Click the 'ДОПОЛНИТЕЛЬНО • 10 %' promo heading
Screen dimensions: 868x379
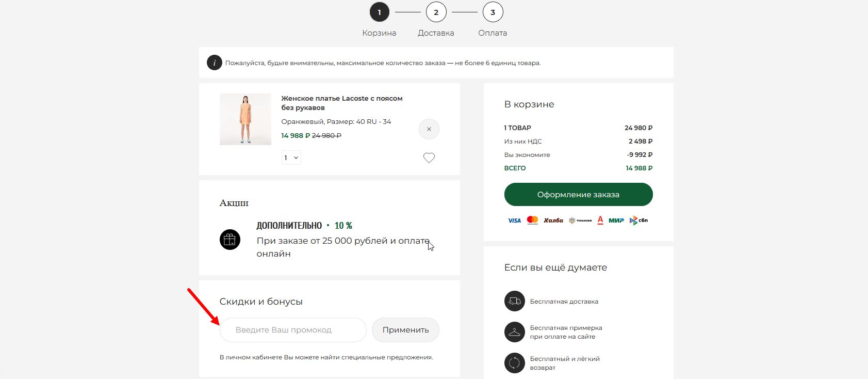click(304, 226)
